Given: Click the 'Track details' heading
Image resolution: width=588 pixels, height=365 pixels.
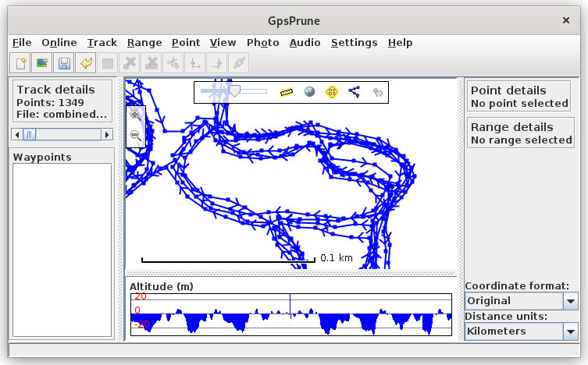Looking at the screenshot, I should coord(56,90).
